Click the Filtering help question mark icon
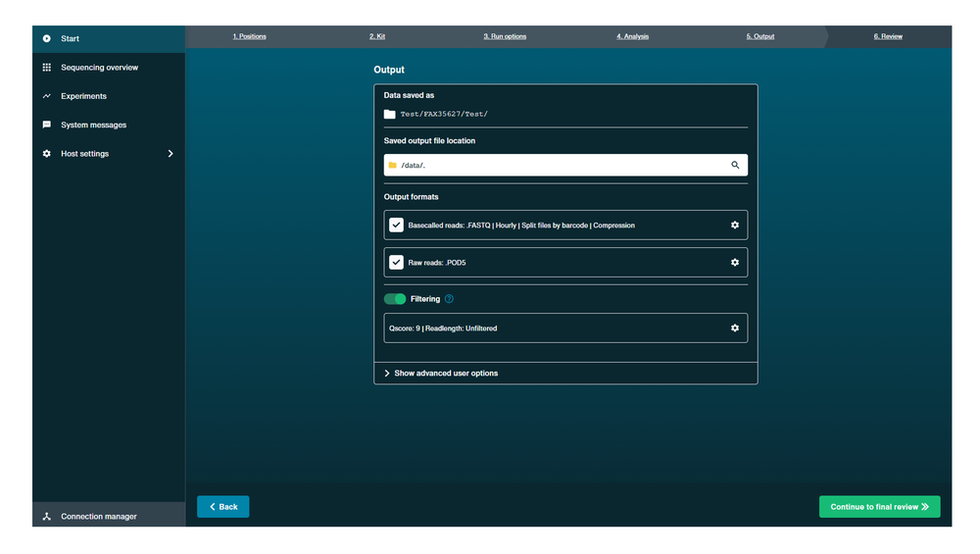Image resolution: width=980 pixels, height=554 pixels. 449,299
